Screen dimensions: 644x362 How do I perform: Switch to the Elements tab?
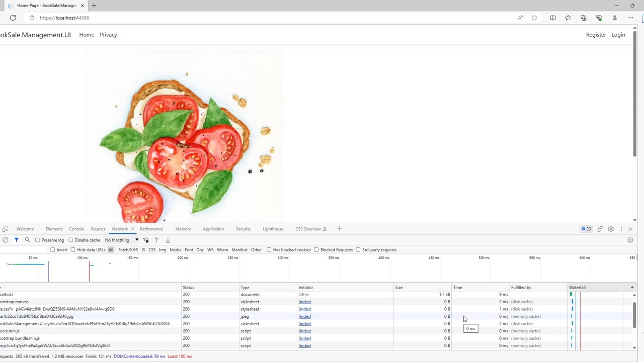pyautogui.click(x=54, y=229)
